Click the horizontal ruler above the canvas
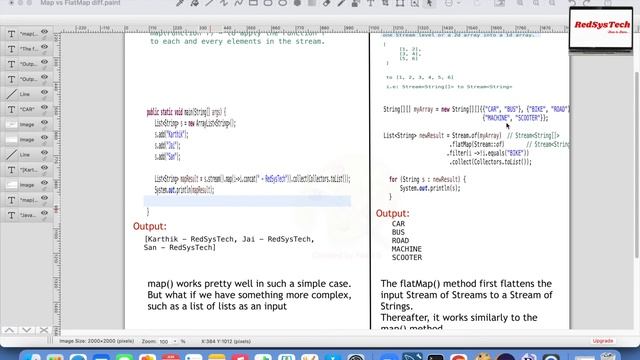The width and height of the screenshot is (640, 360). coord(314,29)
